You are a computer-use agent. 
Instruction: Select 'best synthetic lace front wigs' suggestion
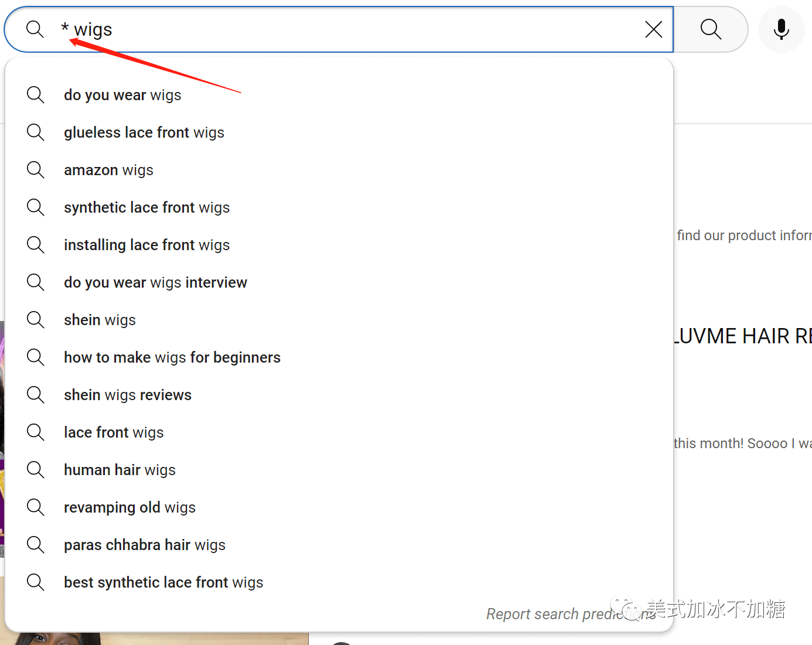pyautogui.click(x=163, y=582)
